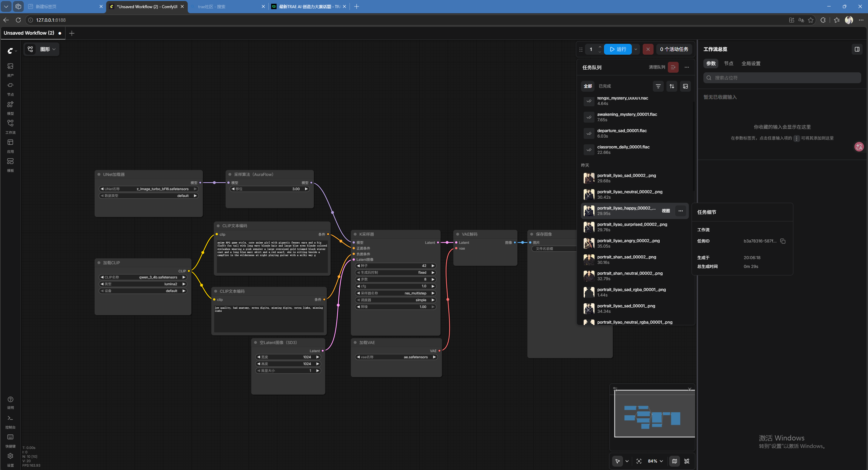Screen dimensions: 868x470
Task: Toggle the select mode cursor button
Action: (618, 461)
